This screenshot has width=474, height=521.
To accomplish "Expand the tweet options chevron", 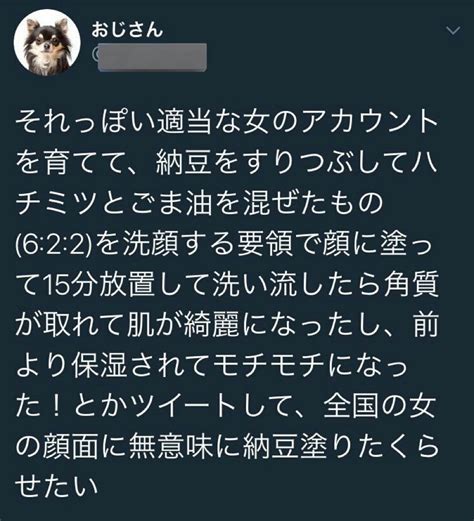I will pyautogui.click(x=453, y=31).
